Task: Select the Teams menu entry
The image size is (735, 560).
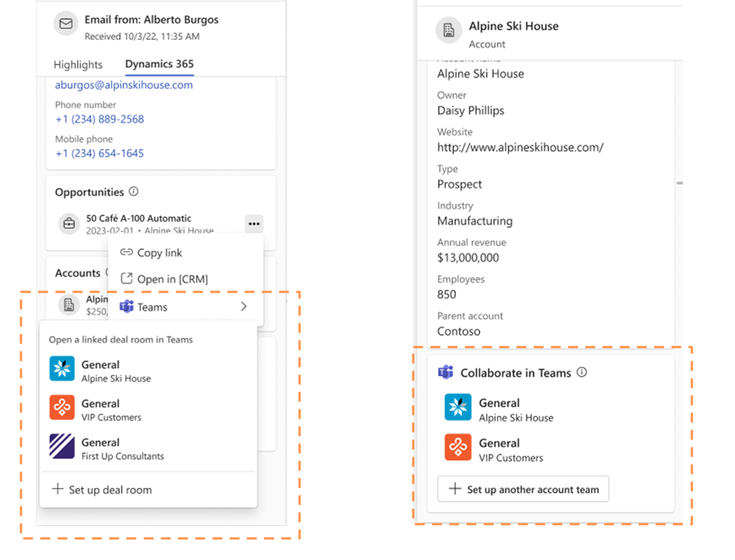Action: point(185,307)
